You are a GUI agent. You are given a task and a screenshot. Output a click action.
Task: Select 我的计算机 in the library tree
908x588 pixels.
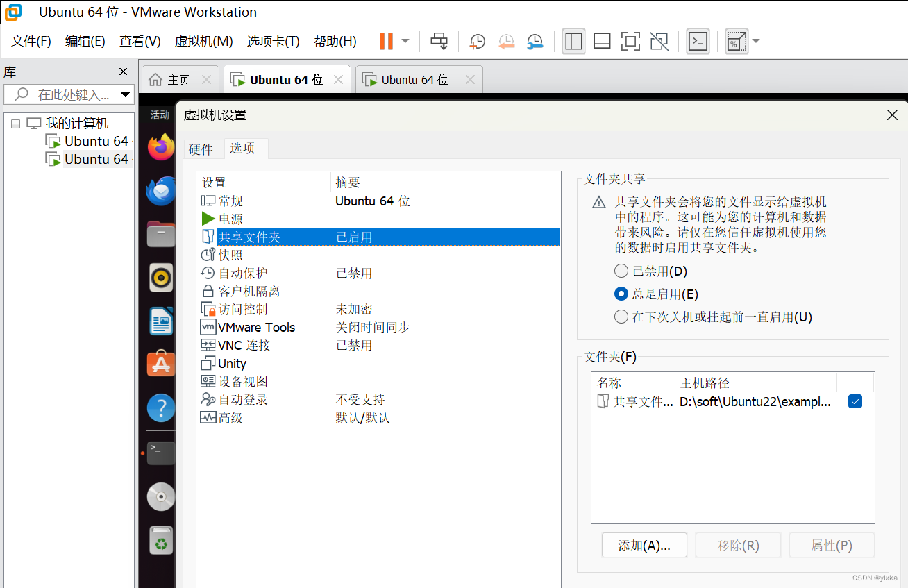[76, 124]
